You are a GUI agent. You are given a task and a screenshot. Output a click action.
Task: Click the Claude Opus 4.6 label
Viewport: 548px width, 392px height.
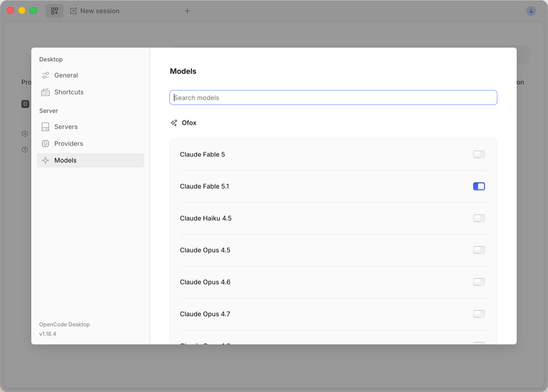(205, 282)
